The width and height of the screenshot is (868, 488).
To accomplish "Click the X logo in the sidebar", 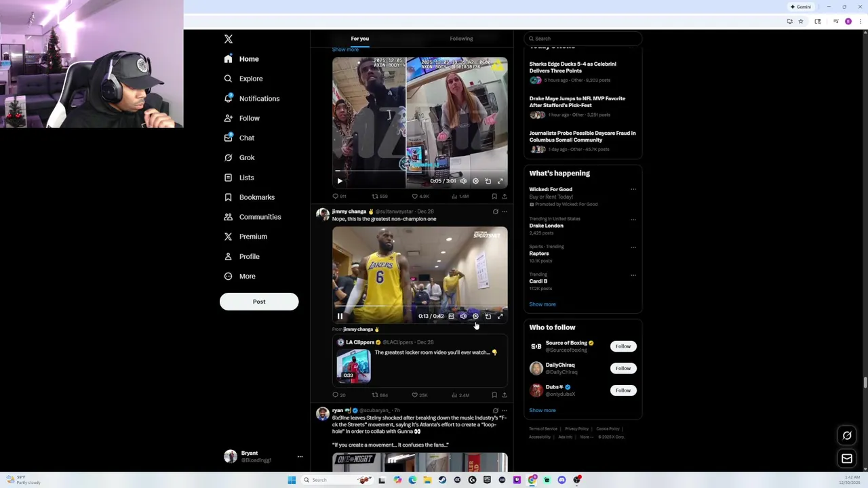I will click(x=229, y=39).
